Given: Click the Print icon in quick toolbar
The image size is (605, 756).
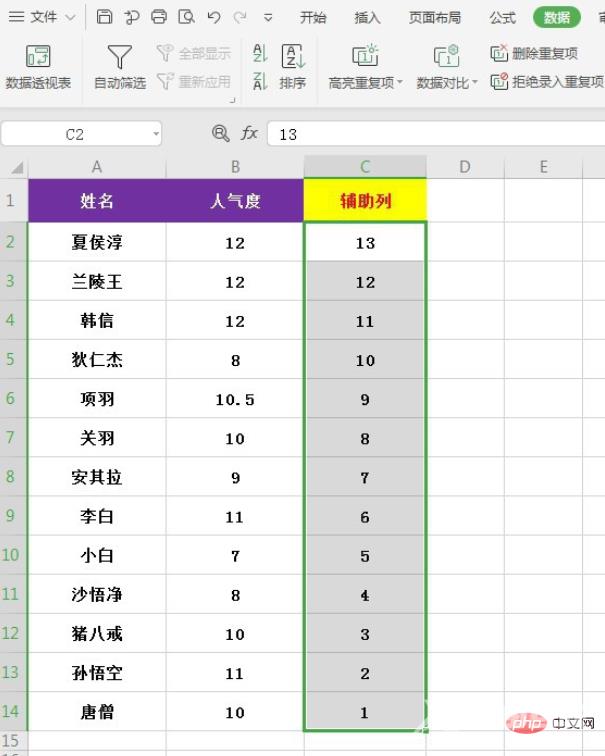Looking at the screenshot, I should (159, 17).
